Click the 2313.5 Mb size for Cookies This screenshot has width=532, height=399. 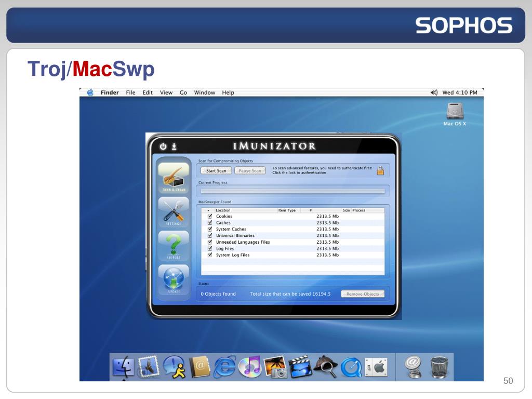[327, 216]
